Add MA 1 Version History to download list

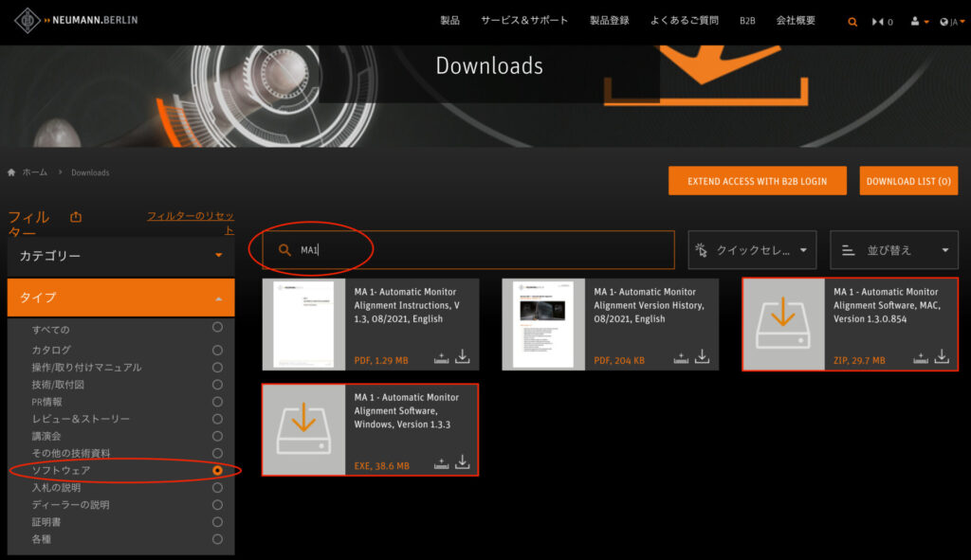coord(681,357)
